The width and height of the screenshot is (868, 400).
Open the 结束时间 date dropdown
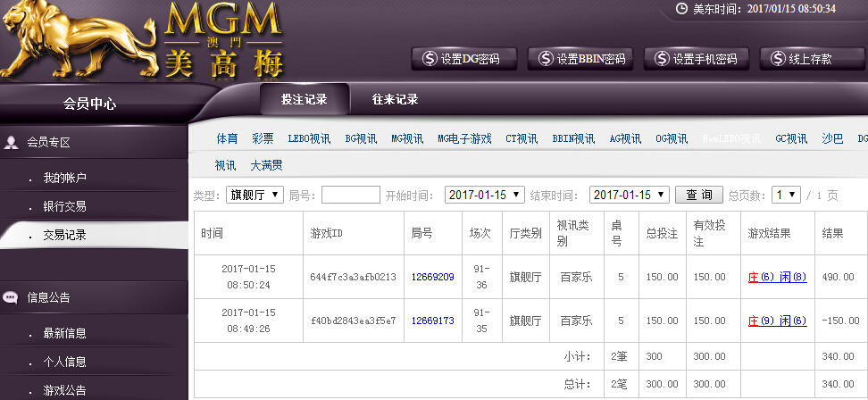629,195
